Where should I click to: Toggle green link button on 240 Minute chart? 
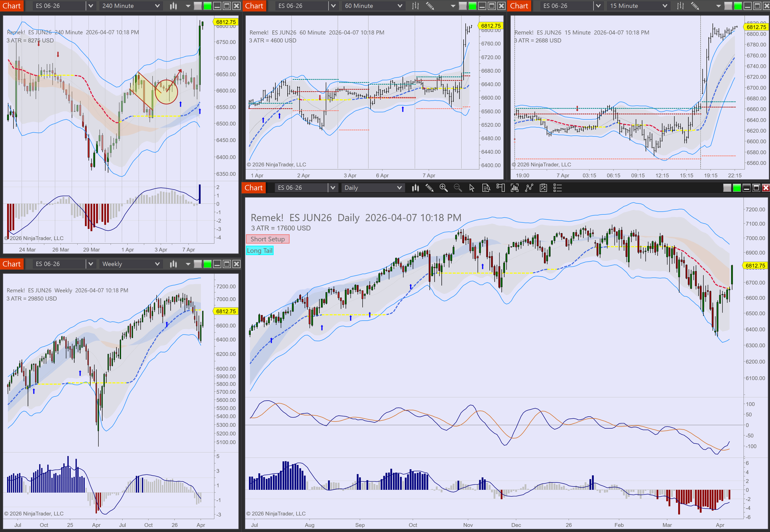coord(208,6)
